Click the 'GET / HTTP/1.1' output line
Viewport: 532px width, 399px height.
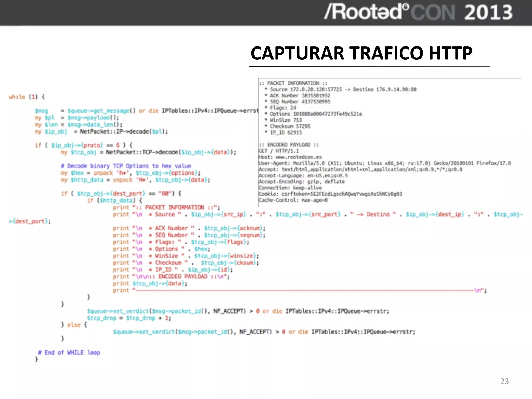point(279,151)
